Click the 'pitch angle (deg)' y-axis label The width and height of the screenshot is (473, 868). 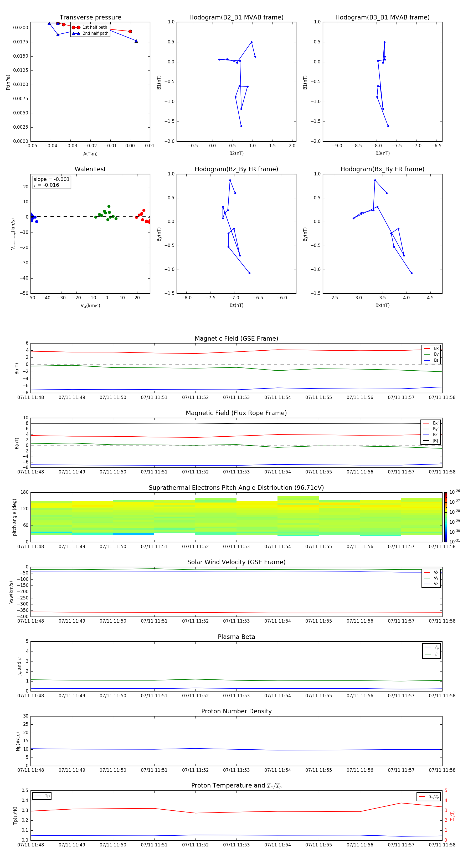[x=14, y=517]
